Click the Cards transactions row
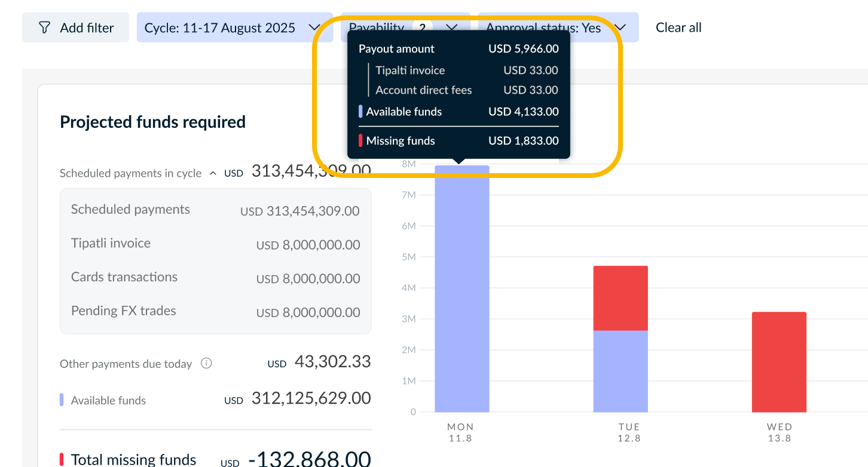868x467 pixels. pyautogui.click(x=216, y=278)
